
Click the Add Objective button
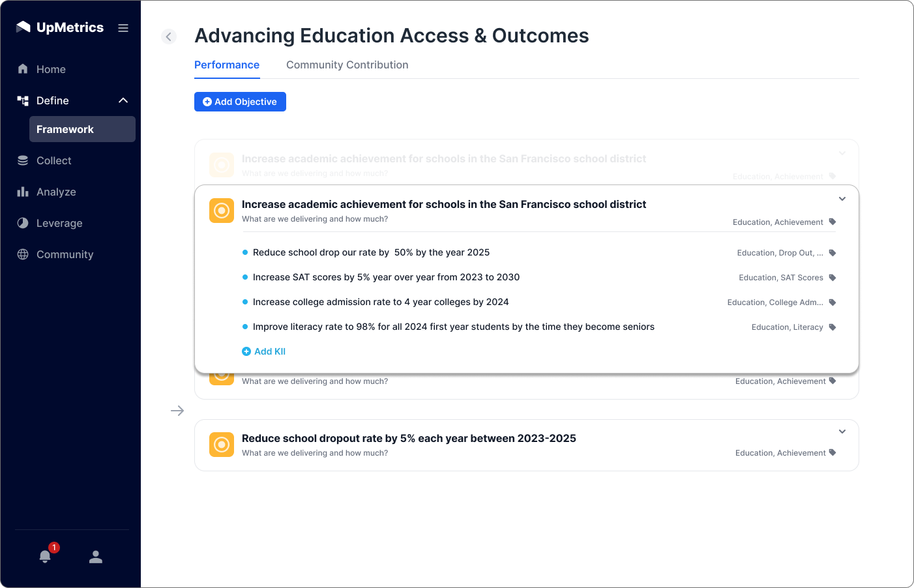point(240,102)
